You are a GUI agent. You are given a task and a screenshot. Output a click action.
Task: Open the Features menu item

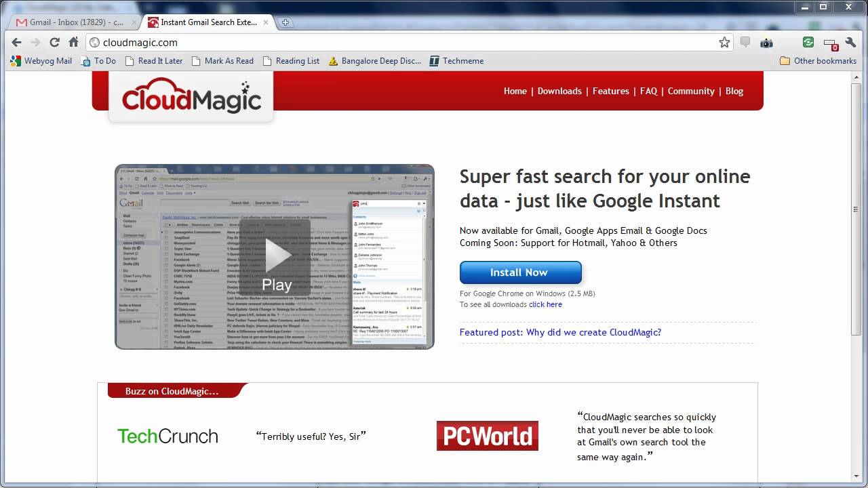point(611,91)
